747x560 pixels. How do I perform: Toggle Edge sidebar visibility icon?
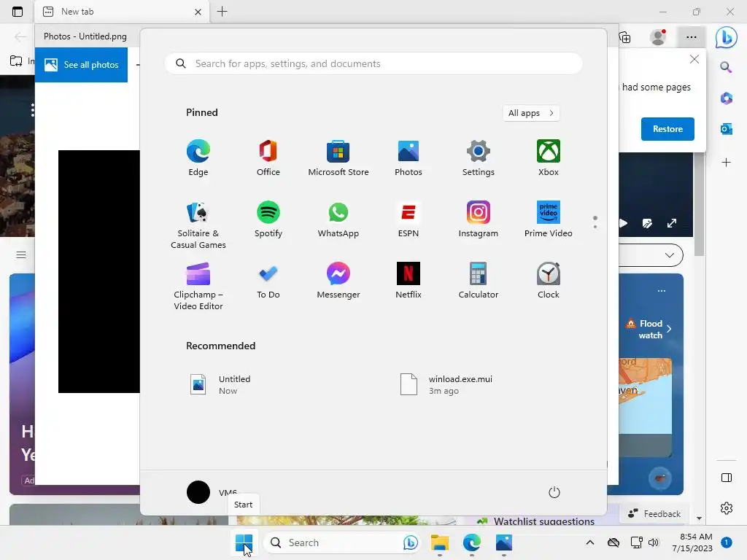[726, 478]
